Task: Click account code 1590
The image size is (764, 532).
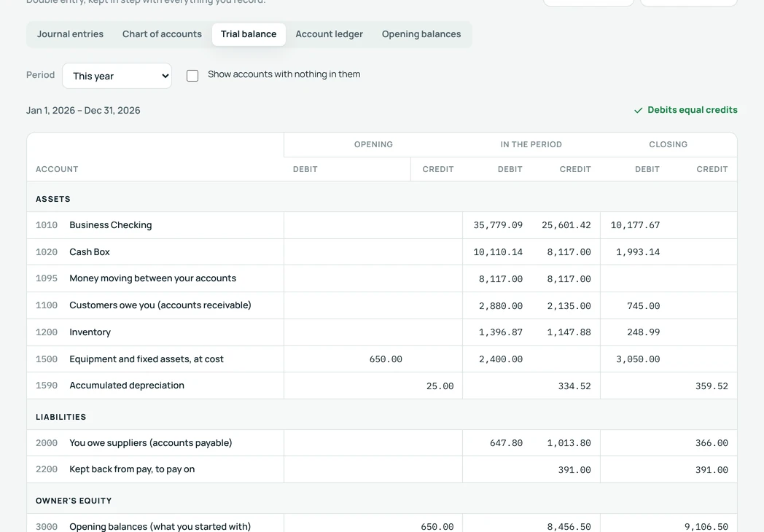Action: click(47, 386)
